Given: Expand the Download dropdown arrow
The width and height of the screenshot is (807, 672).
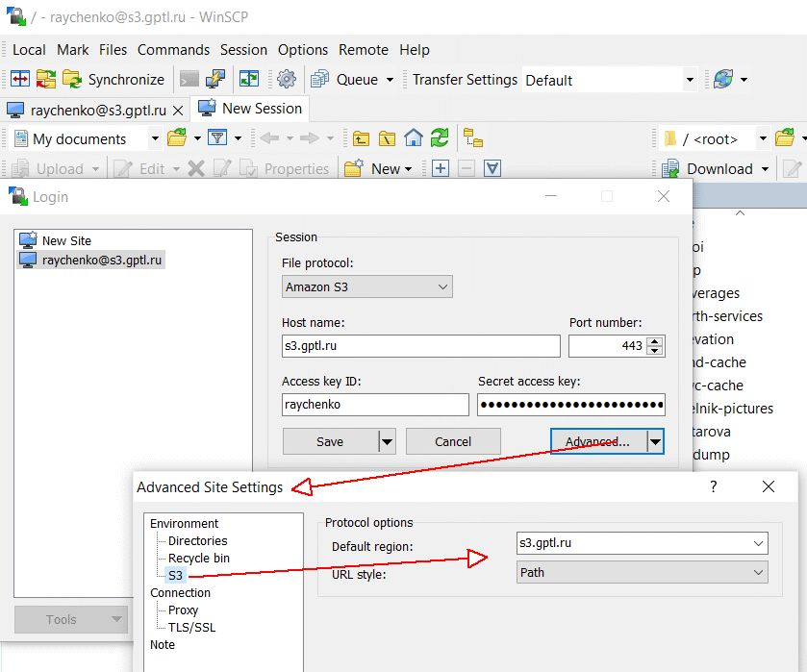Looking at the screenshot, I should [765, 169].
